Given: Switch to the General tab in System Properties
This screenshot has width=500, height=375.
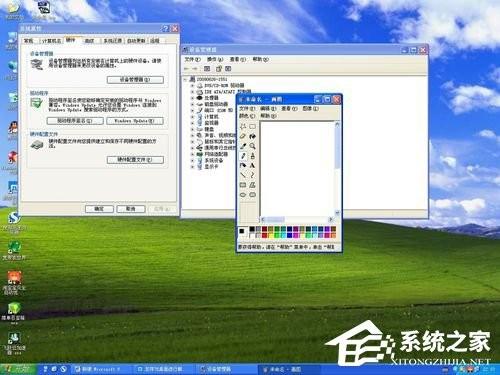Looking at the screenshot, I should click(29, 41).
